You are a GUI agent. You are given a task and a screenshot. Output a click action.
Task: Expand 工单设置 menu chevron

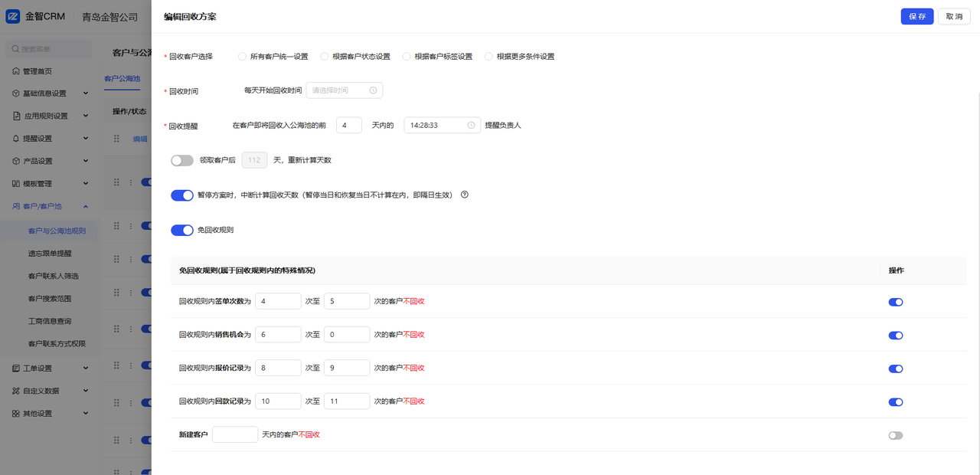click(x=86, y=368)
